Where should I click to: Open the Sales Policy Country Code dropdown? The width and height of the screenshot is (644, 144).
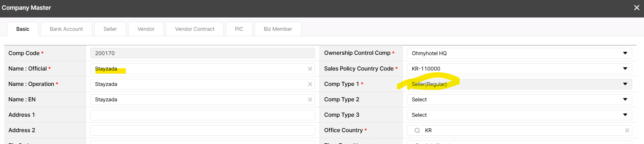[x=625, y=69]
